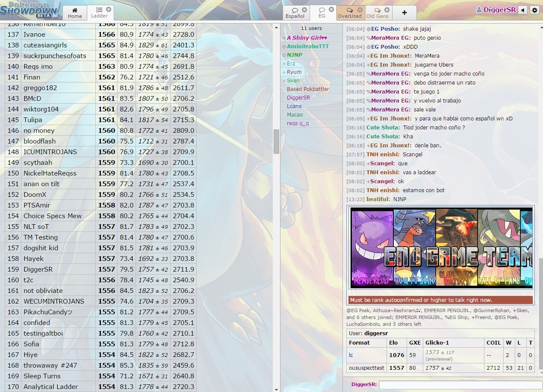The height and width of the screenshot is (392, 543).
Task: Close the Ladder tab
Action: tap(109, 9)
